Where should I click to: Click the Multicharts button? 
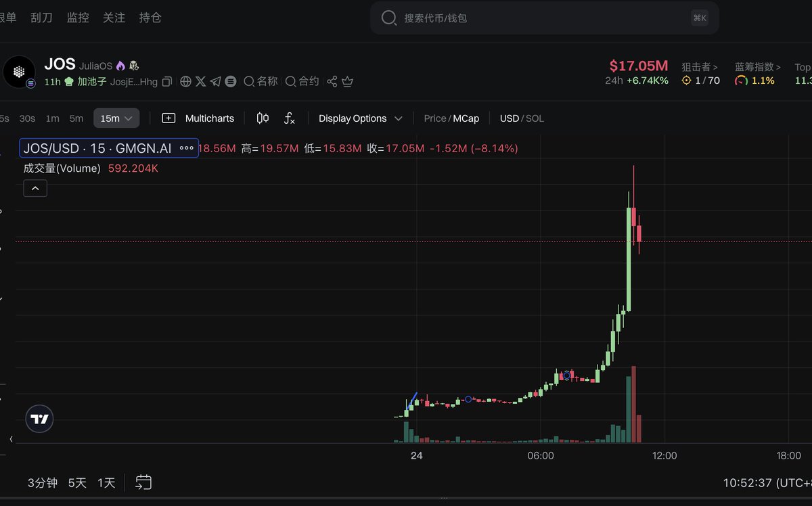pyautogui.click(x=198, y=118)
